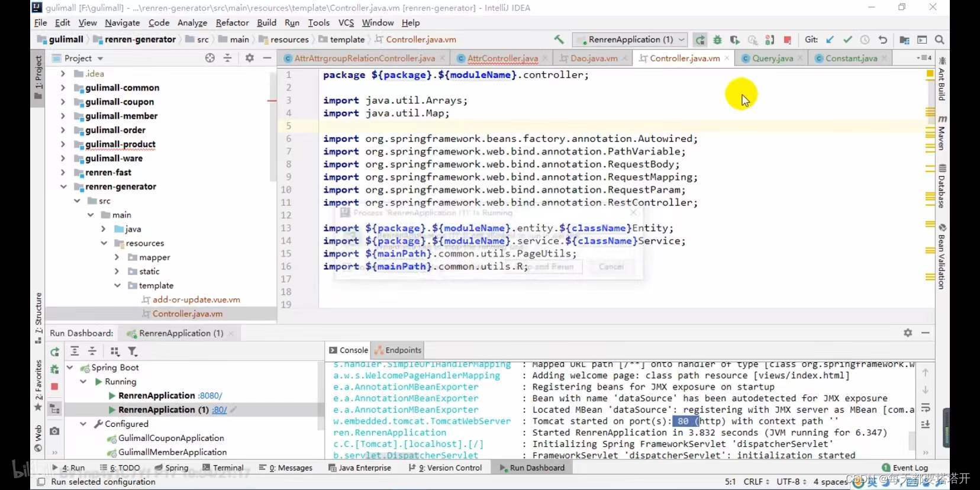Open the :80/ link for RenrenApplication (1)
Screen dimensions: 980x490
[x=220, y=410]
